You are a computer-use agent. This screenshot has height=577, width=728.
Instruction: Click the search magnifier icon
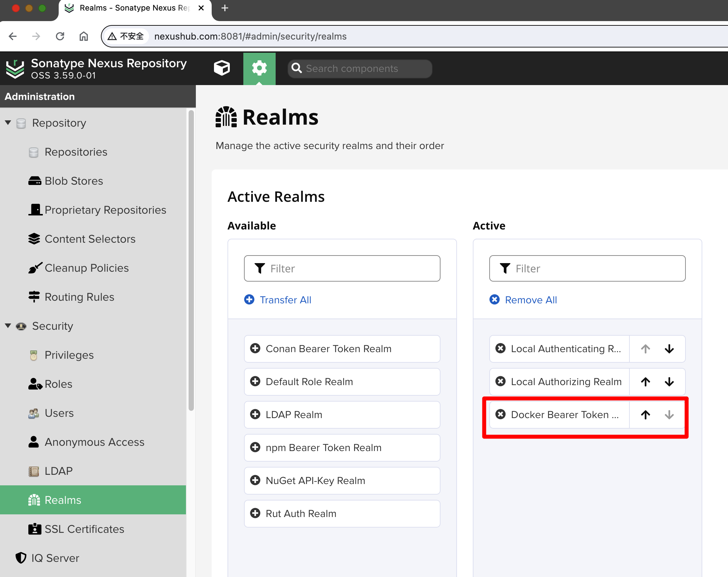click(x=296, y=68)
